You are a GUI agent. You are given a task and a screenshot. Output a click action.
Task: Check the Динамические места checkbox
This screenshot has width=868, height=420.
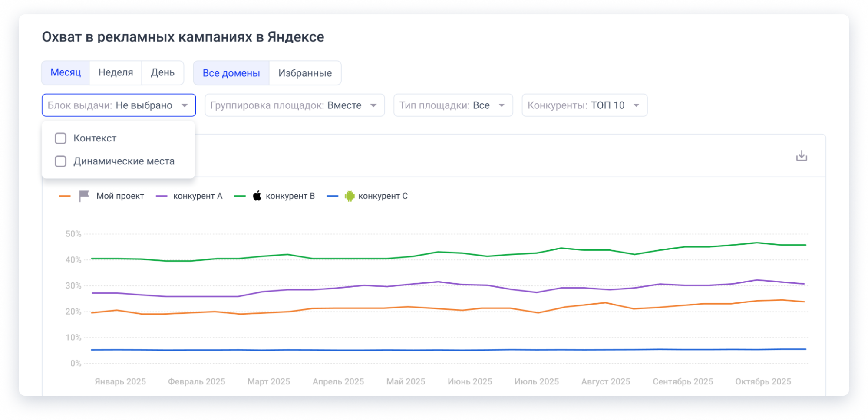60,161
